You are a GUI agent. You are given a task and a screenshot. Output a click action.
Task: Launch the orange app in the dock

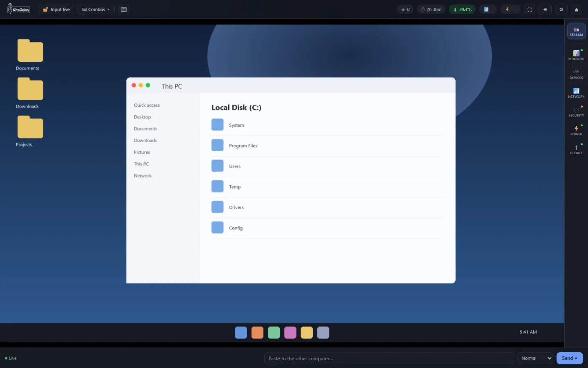tap(257, 332)
